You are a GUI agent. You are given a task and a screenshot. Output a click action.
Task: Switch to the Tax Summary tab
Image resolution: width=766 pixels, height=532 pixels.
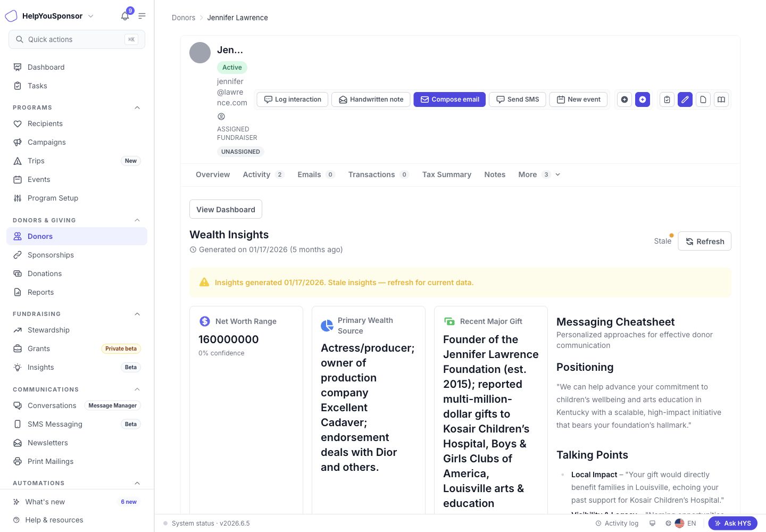(447, 174)
